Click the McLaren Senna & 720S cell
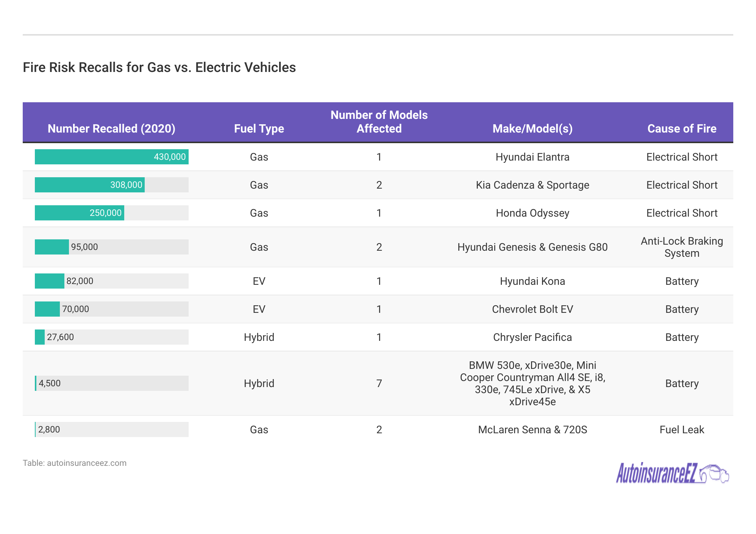Viewport: 756px width, 534px height. pyautogui.click(x=532, y=429)
